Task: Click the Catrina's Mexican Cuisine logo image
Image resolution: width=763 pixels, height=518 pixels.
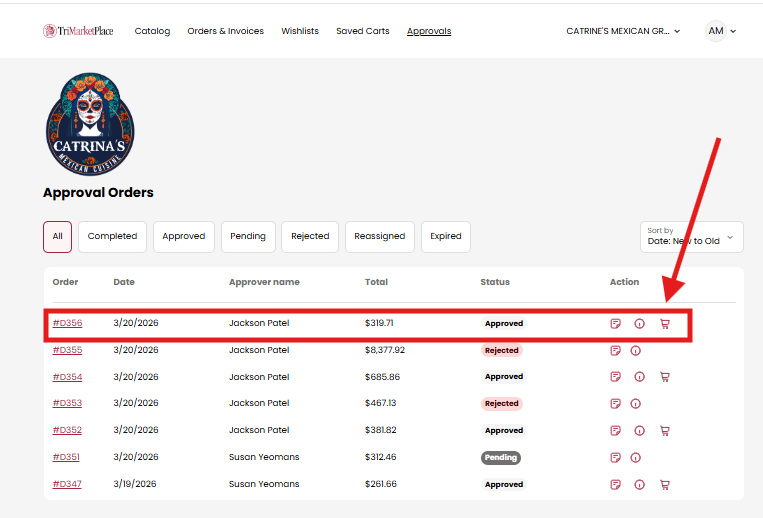Action: coord(90,123)
